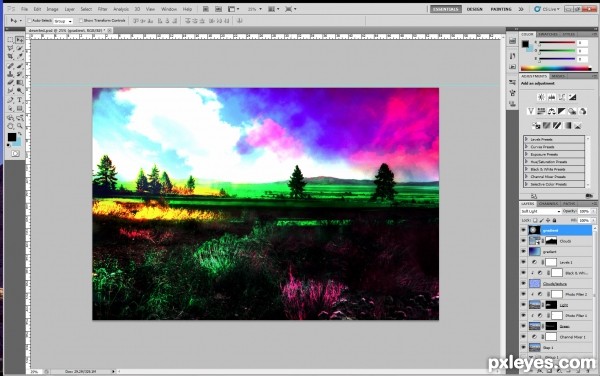Viewport: 600px width, 376px height.
Task: Enable the Auto-Select checkbox
Action: pyautogui.click(x=29, y=21)
